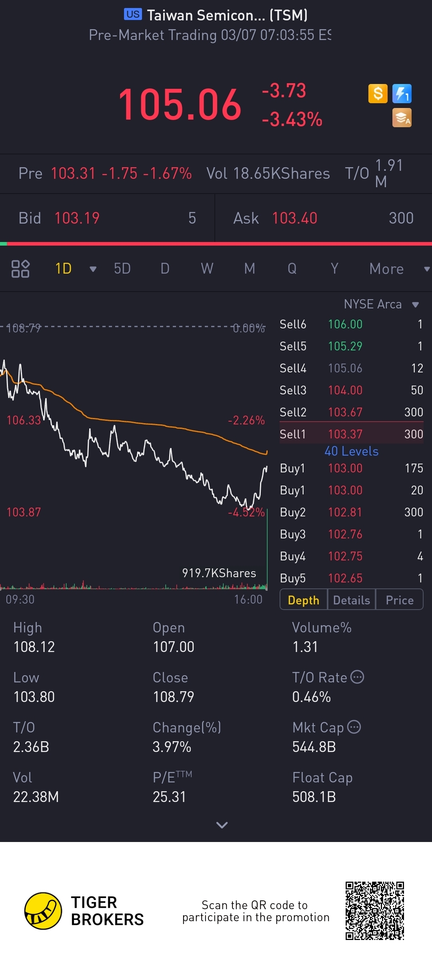Switch to the Details tab

coord(352,600)
